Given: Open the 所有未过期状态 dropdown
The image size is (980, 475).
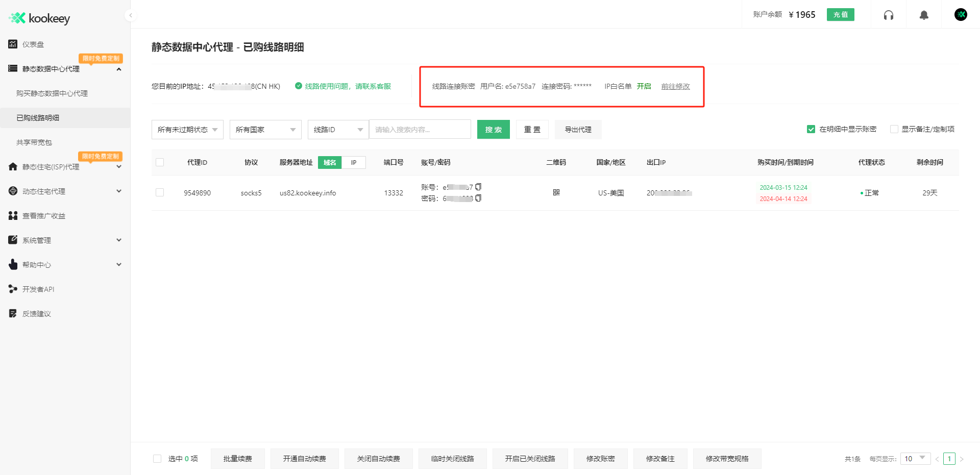Looking at the screenshot, I should (187, 129).
